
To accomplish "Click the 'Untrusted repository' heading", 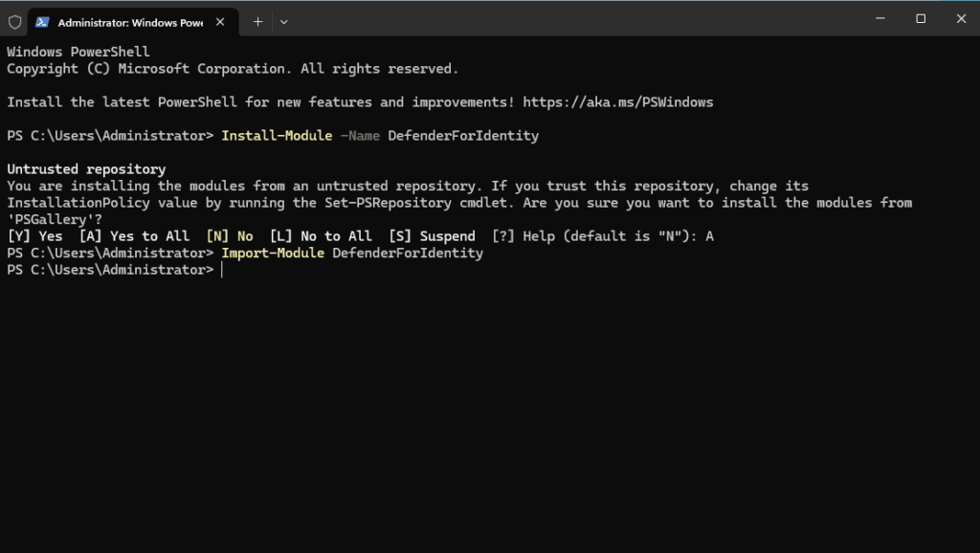I will [86, 169].
